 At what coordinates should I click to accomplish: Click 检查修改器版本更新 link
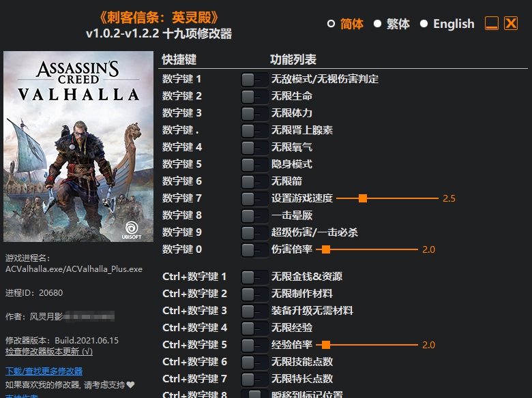tap(49, 352)
